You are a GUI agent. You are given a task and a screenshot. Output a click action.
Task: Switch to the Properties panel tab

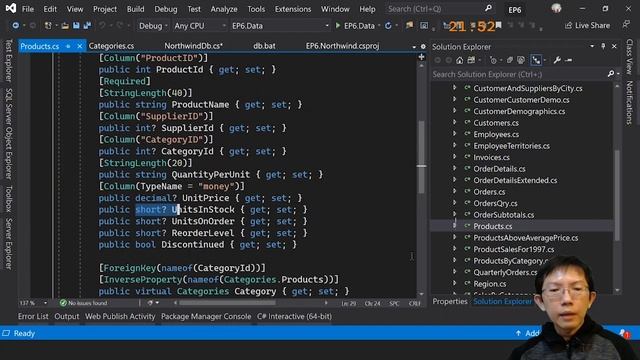pos(450,301)
